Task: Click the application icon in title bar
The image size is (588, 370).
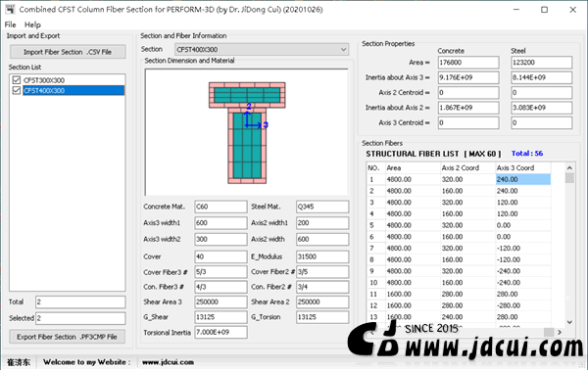Action: pyautogui.click(x=10, y=10)
